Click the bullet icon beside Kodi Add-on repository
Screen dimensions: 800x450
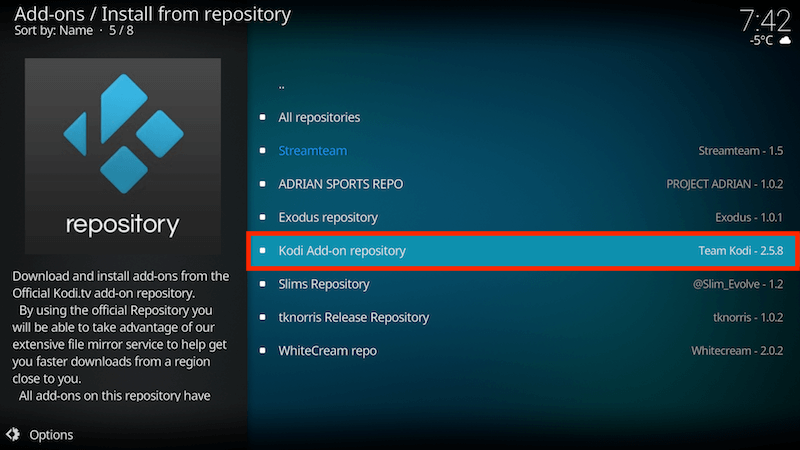[262, 251]
